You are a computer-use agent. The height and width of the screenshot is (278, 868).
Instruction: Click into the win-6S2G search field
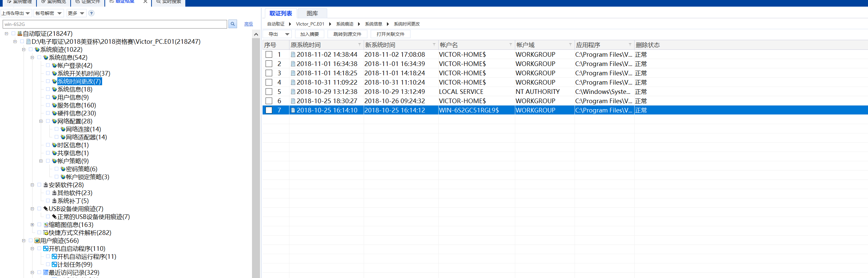115,24
